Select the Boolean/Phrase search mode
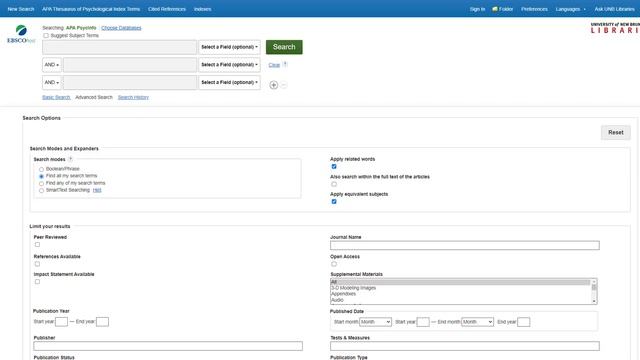 point(41,169)
